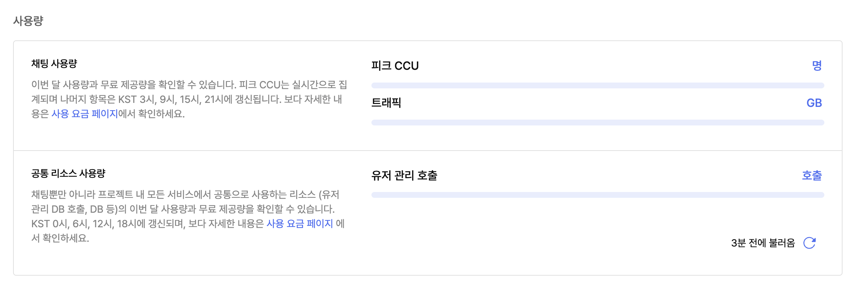Viewport: 868px width, 296px height.
Task: Select the 유저 관리 호출 label
Action: [404, 176]
